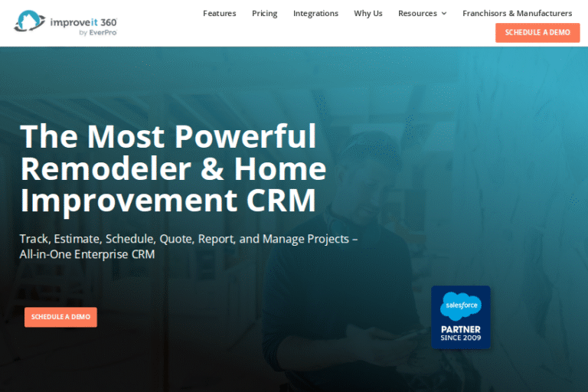
Task: Go to the Pricing page
Action: pos(264,14)
